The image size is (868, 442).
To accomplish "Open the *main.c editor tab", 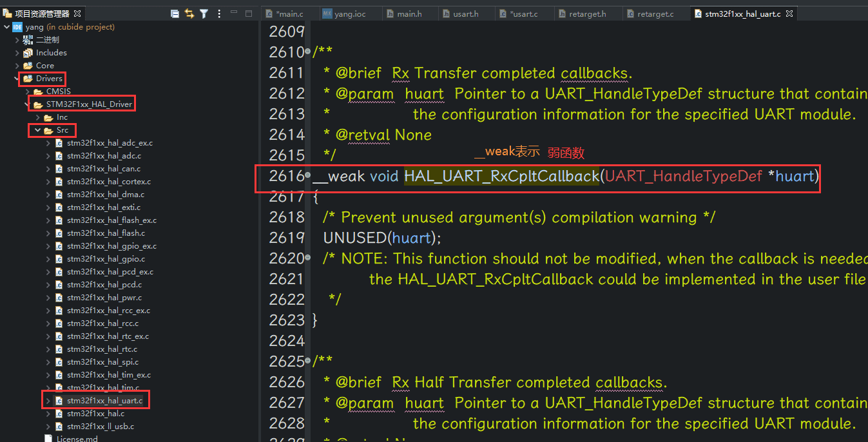I will pyautogui.click(x=288, y=14).
